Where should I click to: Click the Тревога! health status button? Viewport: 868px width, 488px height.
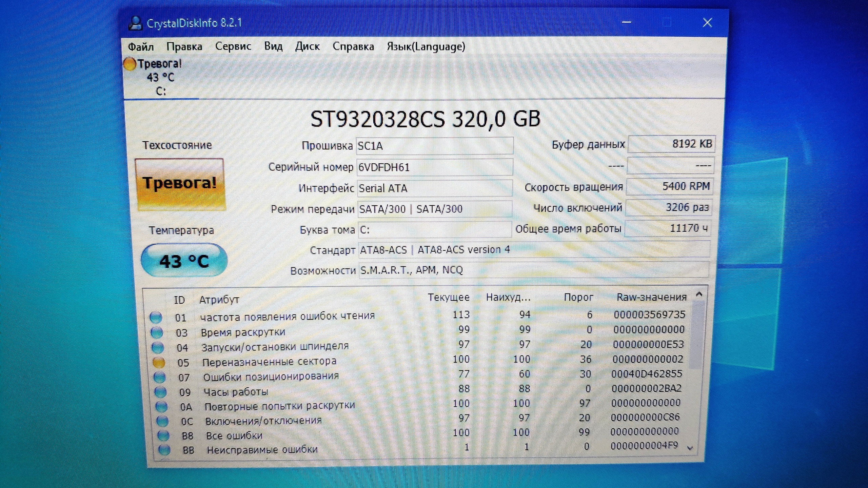click(180, 184)
